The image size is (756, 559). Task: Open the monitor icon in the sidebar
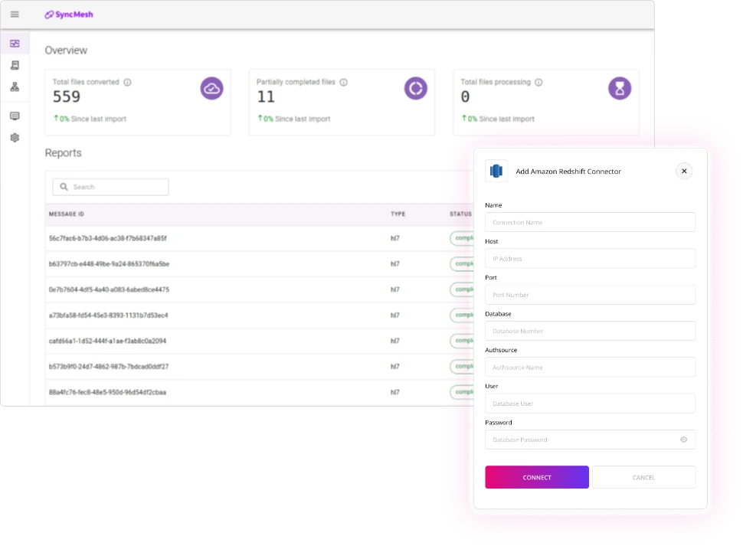coord(15,116)
